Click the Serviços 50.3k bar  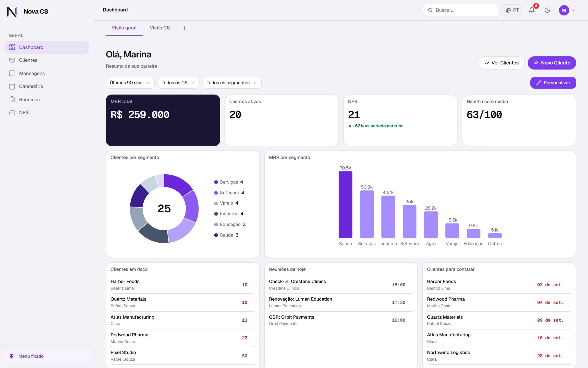click(367, 214)
